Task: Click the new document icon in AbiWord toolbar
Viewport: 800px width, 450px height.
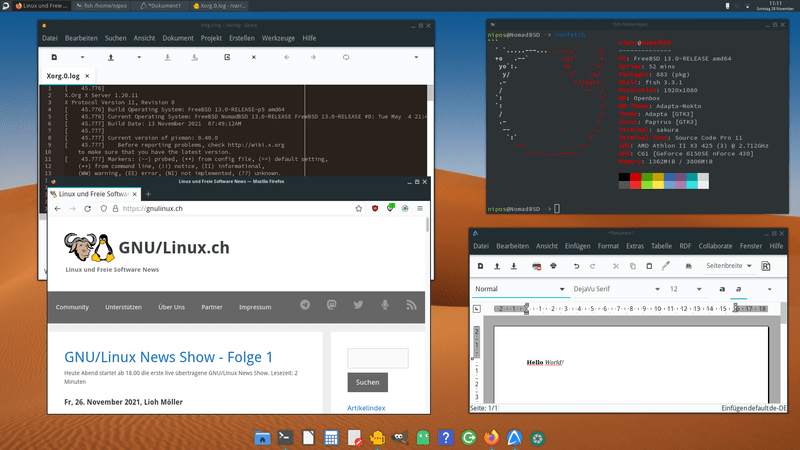Action: [x=480, y=266]
